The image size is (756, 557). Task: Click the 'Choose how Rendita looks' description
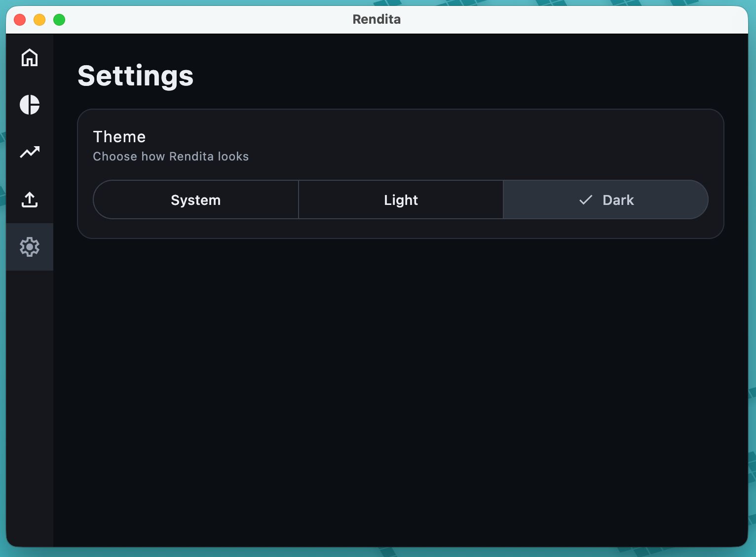click(x=171, y=157)
